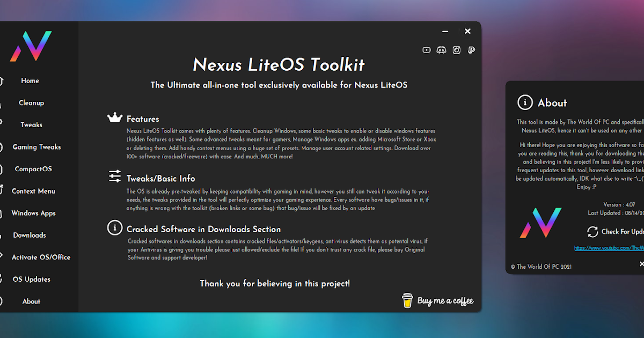Select Activate OS/Office in the sidebar
Image resolution: width=644 pixels, height=338 pixels.
41,257
